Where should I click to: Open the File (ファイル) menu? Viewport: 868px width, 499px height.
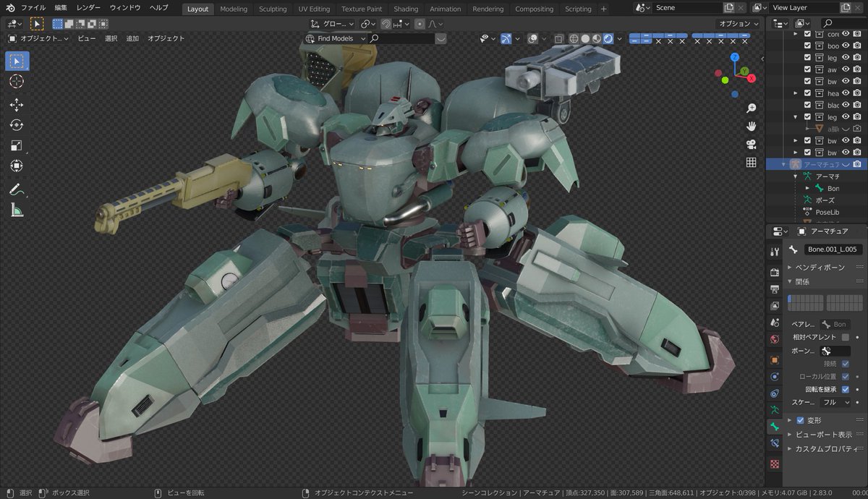pos(33,7)
